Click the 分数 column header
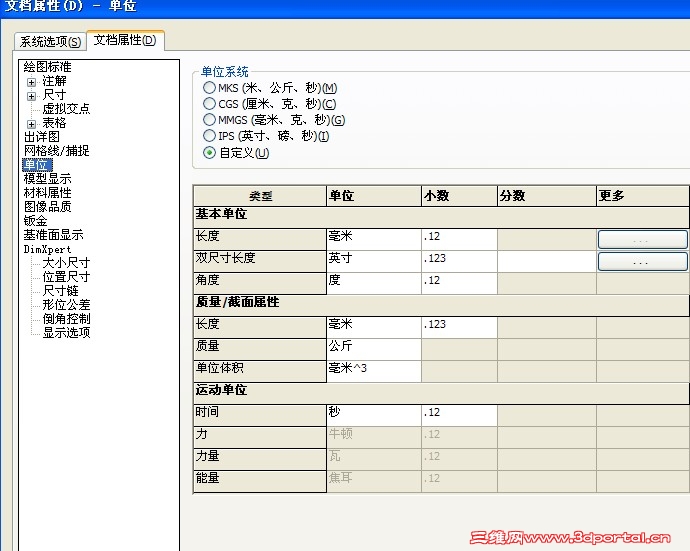690x551 pixels. pyautogui.click(x=547, y=196)
